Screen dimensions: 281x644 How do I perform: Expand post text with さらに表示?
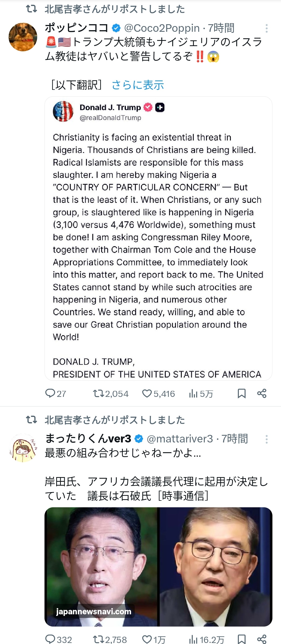coord(138,85)
